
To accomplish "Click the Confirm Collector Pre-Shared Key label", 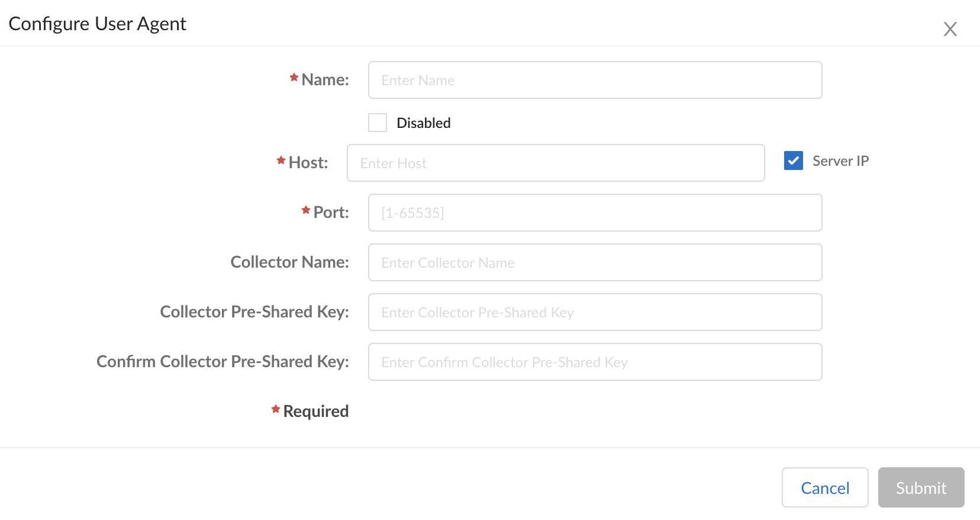I will click(x=223, y=362).
